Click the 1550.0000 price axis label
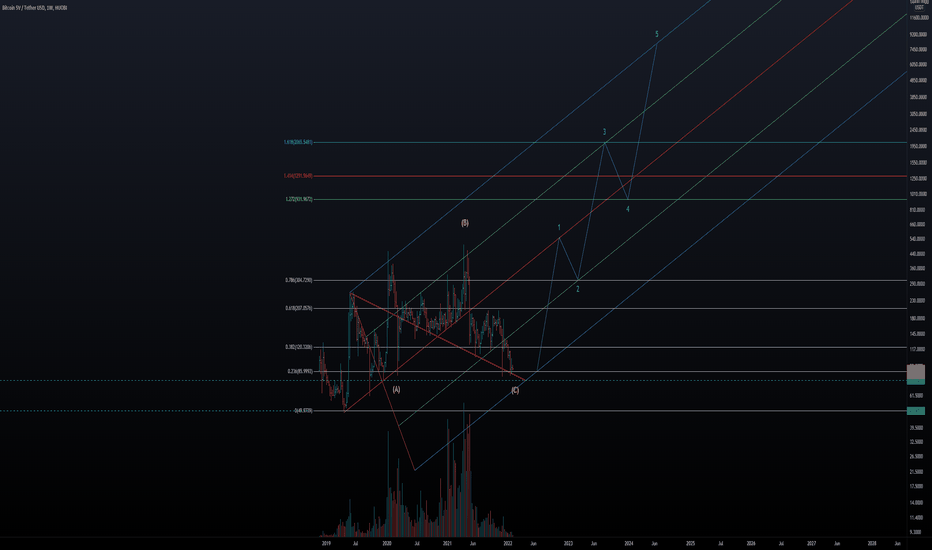 tap(918, 162)
